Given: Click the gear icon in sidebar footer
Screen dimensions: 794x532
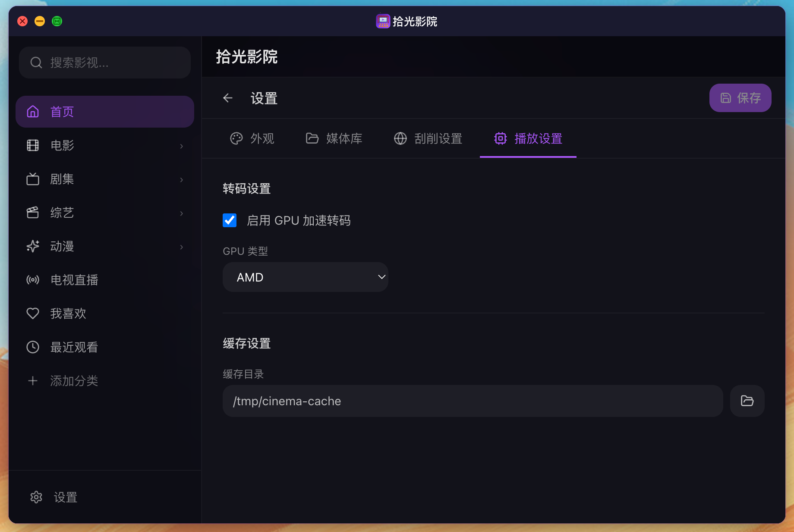Looking at the screenshot, I should point(36,497).
